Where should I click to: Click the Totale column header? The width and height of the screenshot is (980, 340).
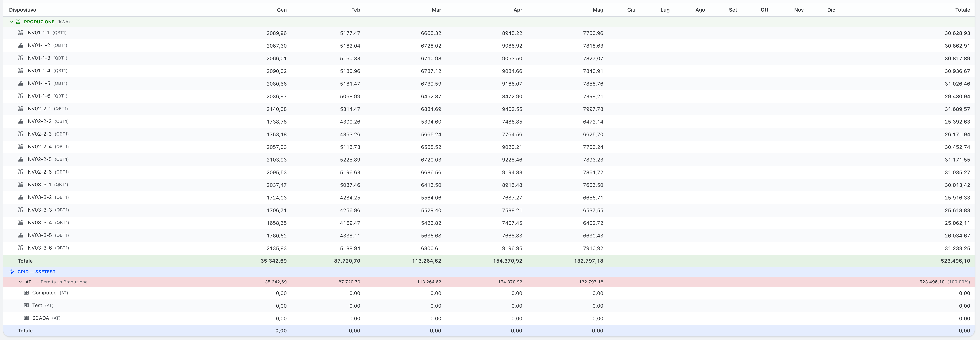(962, 10)
